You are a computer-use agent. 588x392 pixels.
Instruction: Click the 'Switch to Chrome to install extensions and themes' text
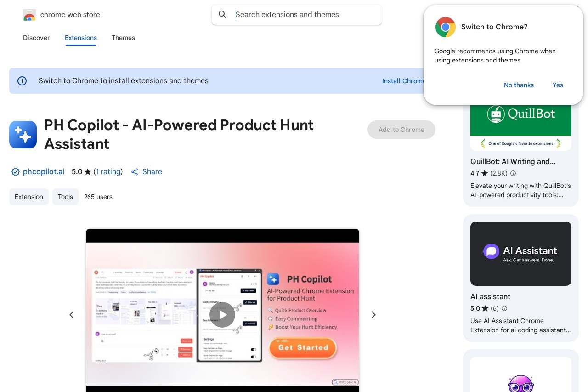pos(124,81)
